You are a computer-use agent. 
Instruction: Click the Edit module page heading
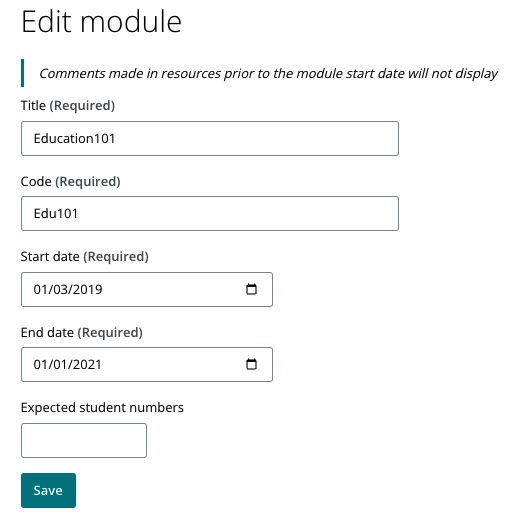pyautogui.click(x=101, y=21)
